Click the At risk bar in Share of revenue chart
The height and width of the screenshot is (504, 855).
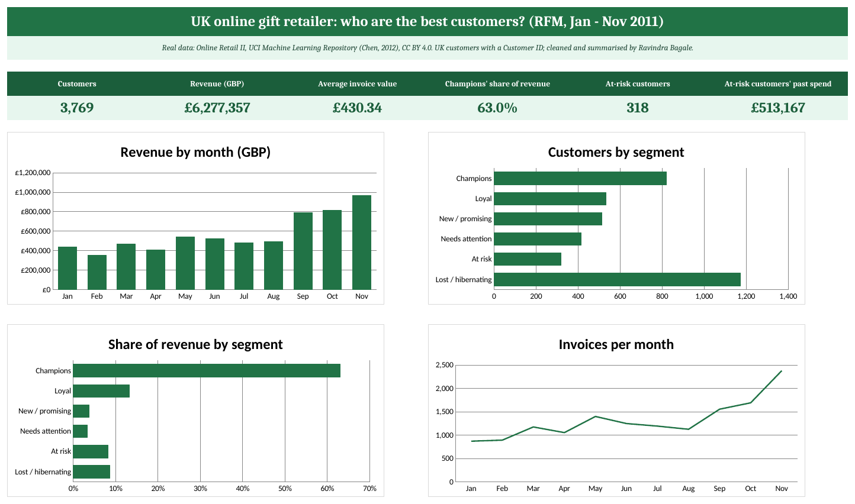(x=91, y=451)
